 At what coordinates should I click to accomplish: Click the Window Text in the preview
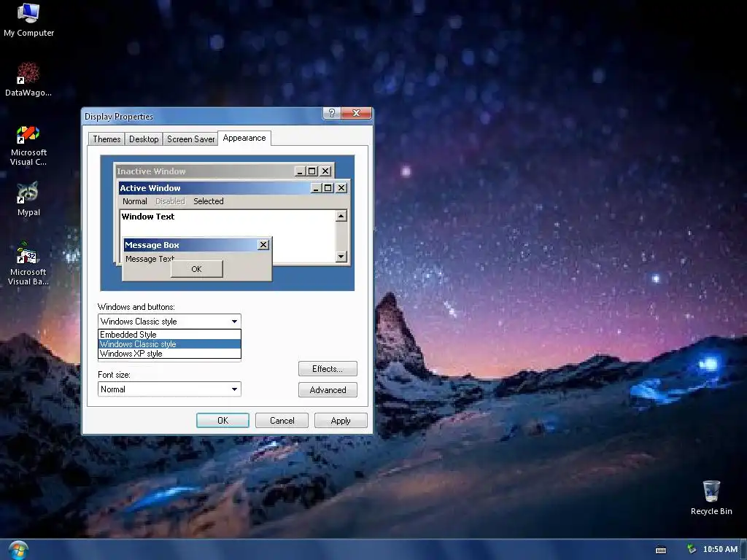pos(147,217)
